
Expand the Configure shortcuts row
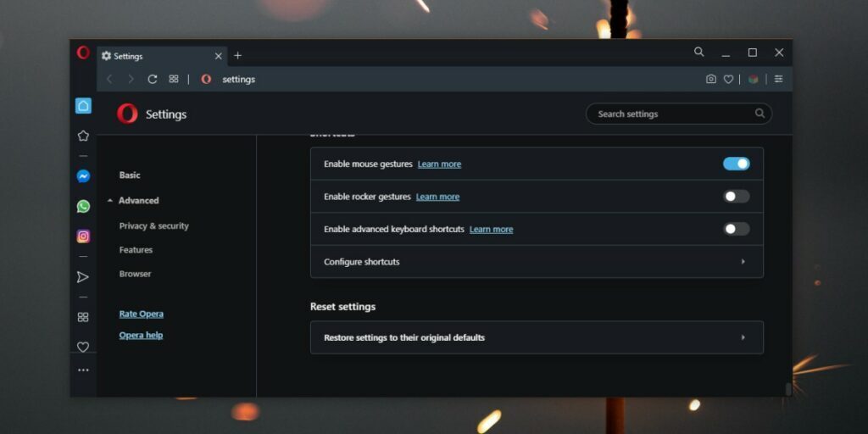pyautogui.click(x=537, y=262)
